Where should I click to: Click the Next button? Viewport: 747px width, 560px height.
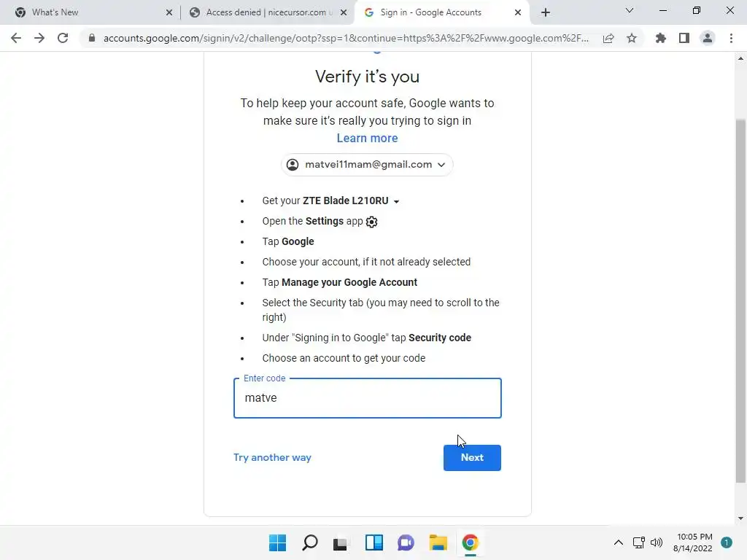click(472, 458)
